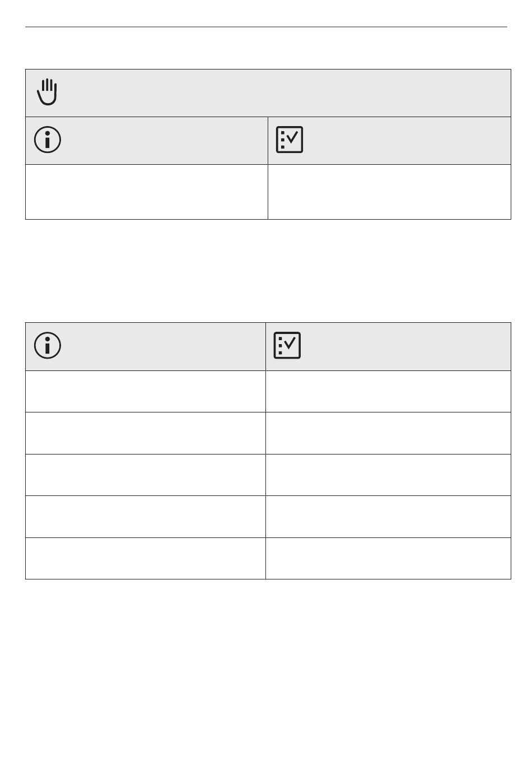Select last row right cell in lower table

point(388,558)
